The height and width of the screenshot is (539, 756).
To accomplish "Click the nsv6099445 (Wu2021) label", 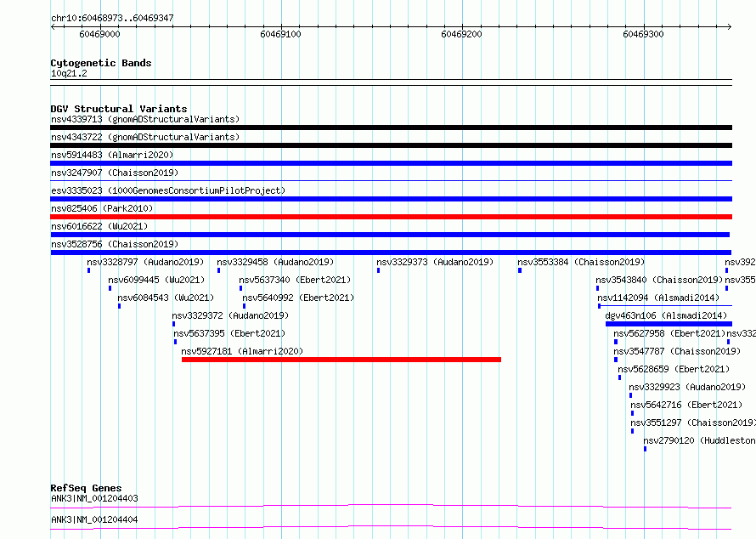I will [x=156, y=280].
